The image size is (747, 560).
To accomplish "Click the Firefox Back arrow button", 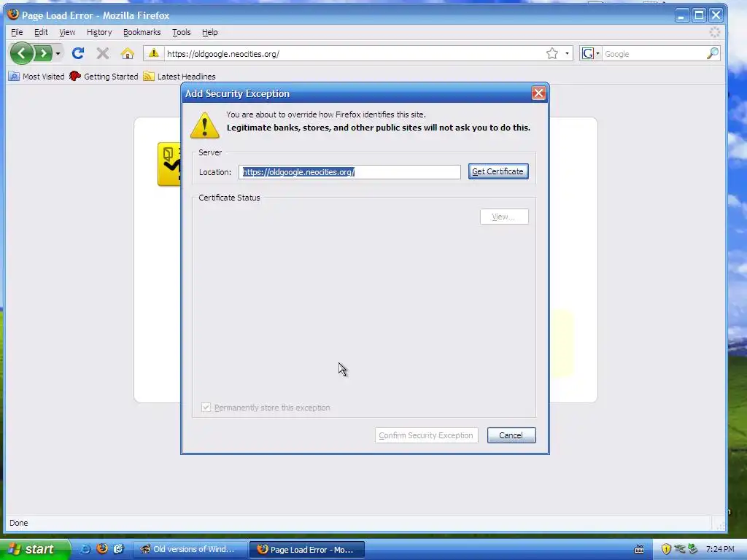I will tap(21, 53).
